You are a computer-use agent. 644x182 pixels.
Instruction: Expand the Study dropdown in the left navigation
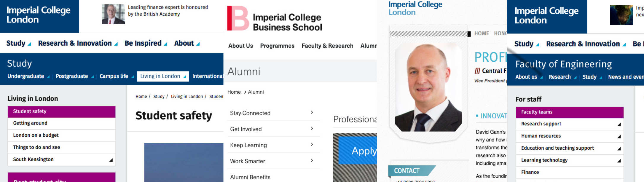point(19,43)
